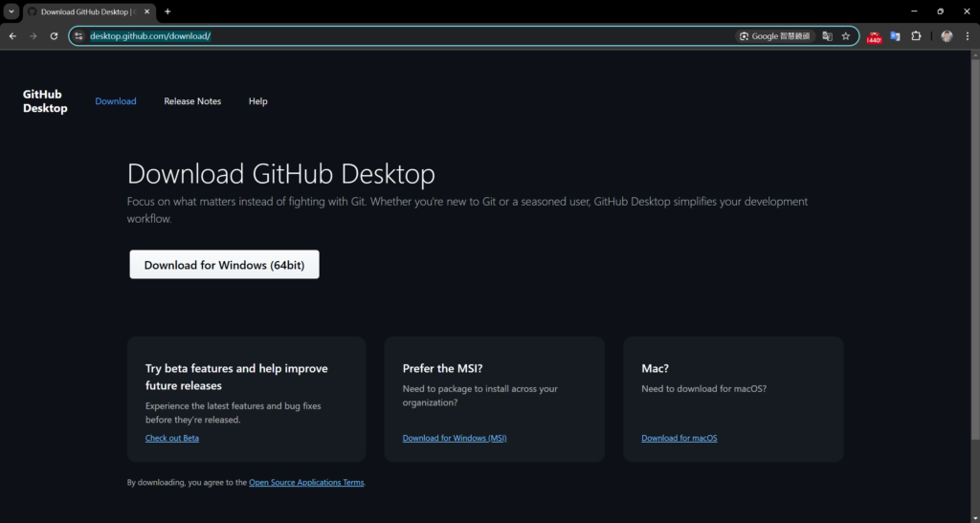Click the scrollbar down arrow

(x=975, y=517)
